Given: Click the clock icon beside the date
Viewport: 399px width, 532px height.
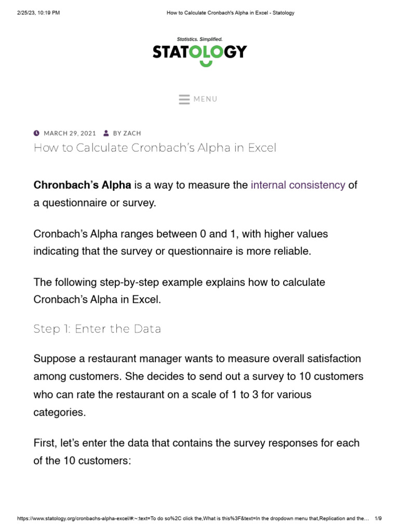Looking at the screenshot, I should click(x=36, y=133).
